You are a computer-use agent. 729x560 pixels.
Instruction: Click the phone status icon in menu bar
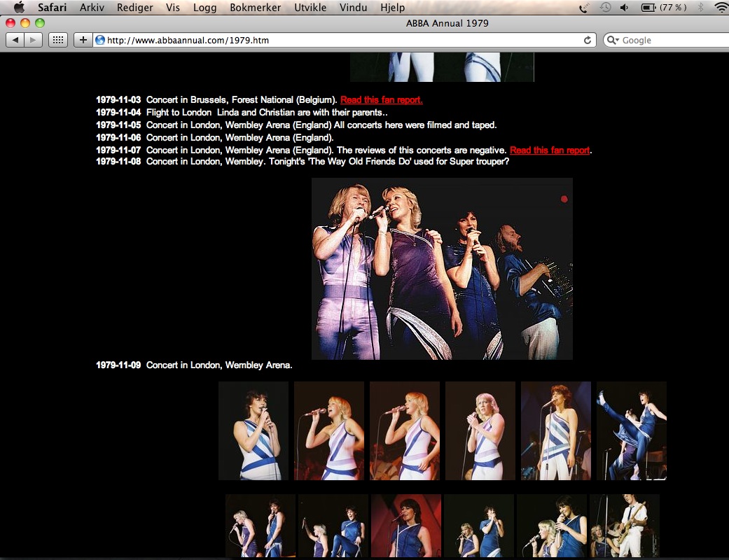pos(583,8)
